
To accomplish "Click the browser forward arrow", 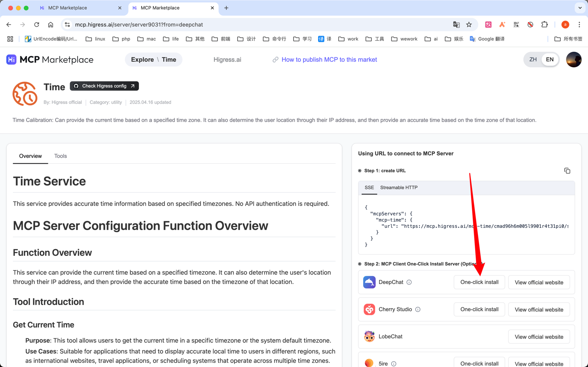I will tap(23, 24).
